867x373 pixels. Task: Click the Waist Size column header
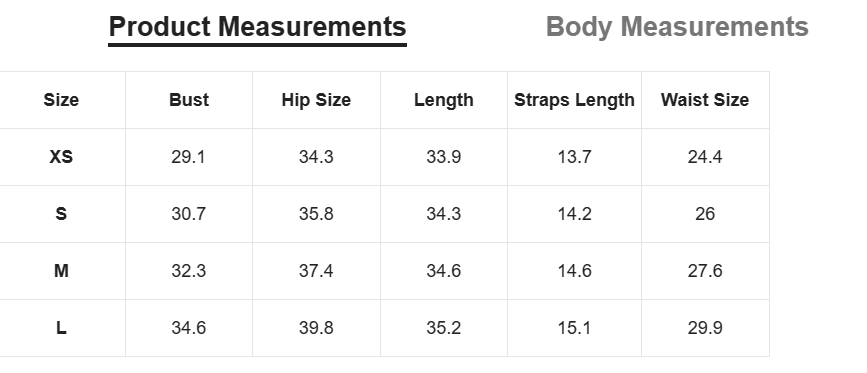point(705,100)
